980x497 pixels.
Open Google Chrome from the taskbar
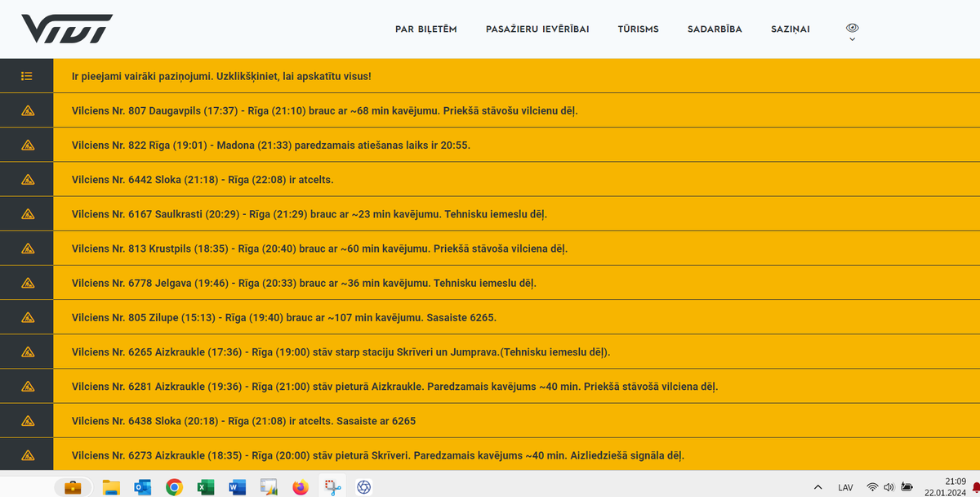pos(173,487)
